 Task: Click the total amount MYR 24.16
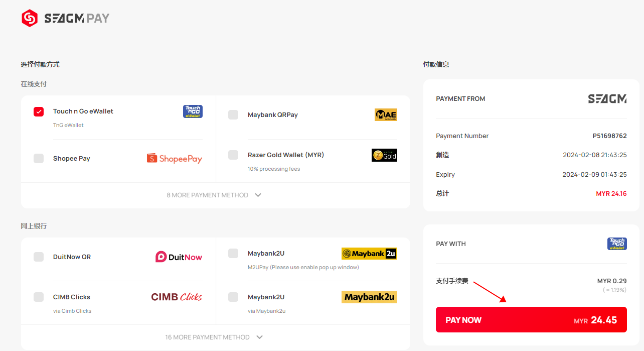tap(611, 194)
